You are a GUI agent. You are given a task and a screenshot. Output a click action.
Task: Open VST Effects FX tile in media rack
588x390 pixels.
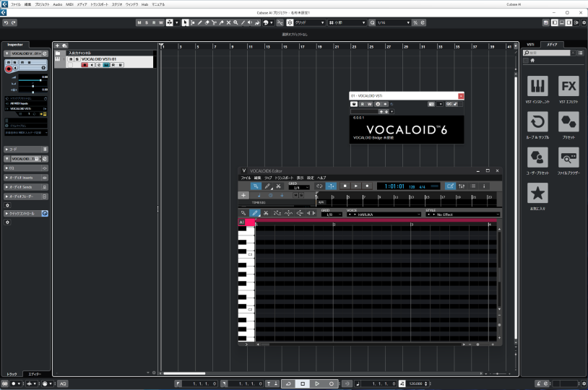tap(568, 86)
